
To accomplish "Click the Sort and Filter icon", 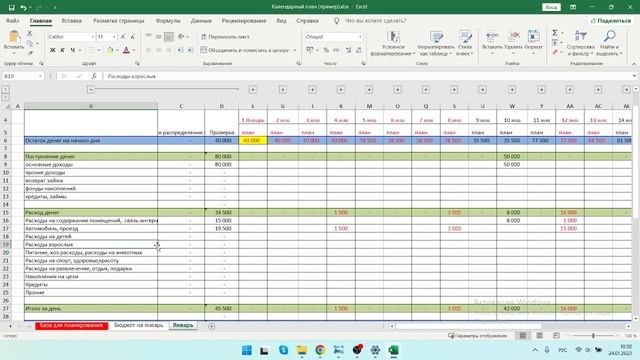I will [x=580, y=36].
